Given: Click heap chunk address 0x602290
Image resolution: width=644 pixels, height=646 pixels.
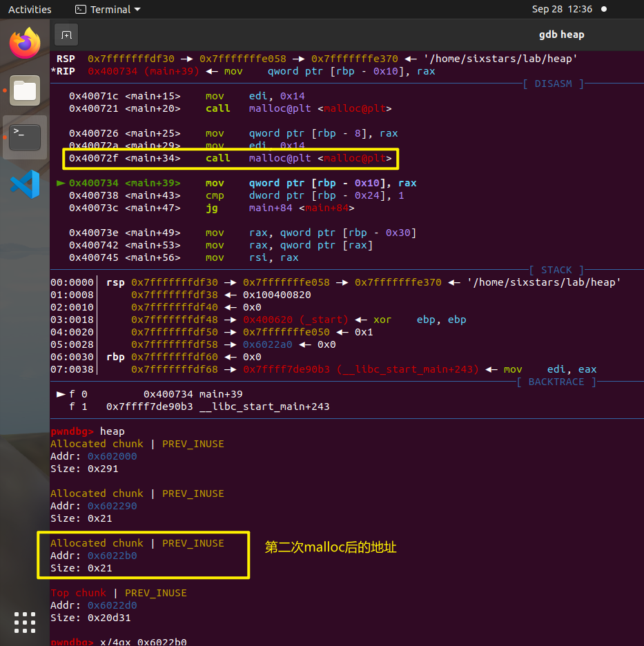Looking at the screenshot, I should pos(112,506).
